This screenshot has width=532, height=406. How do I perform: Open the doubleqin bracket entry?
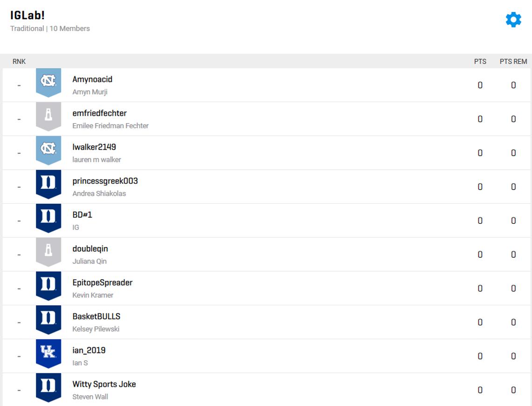coord(90,249)
